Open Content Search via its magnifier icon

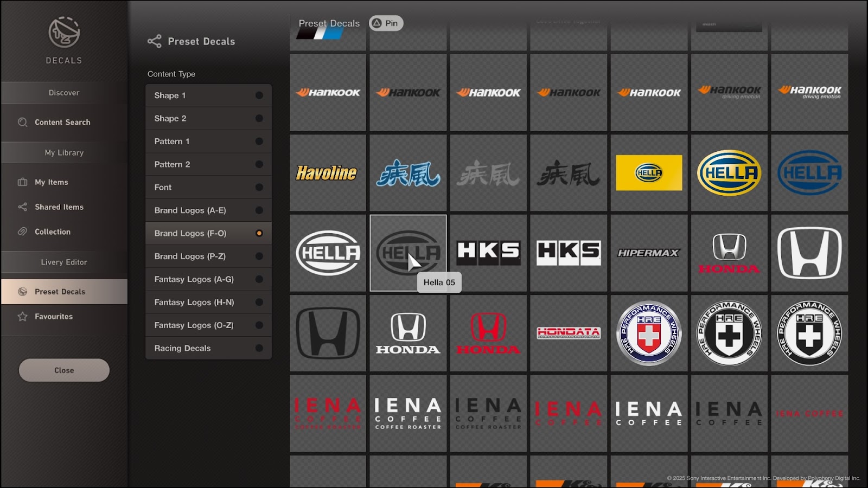(x=22, y=122)
